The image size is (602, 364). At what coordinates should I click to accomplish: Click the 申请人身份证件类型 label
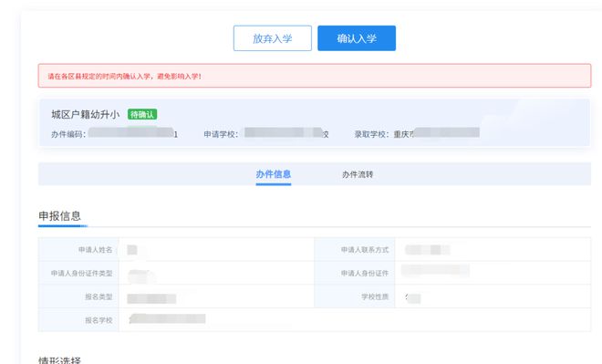[82, 274]
